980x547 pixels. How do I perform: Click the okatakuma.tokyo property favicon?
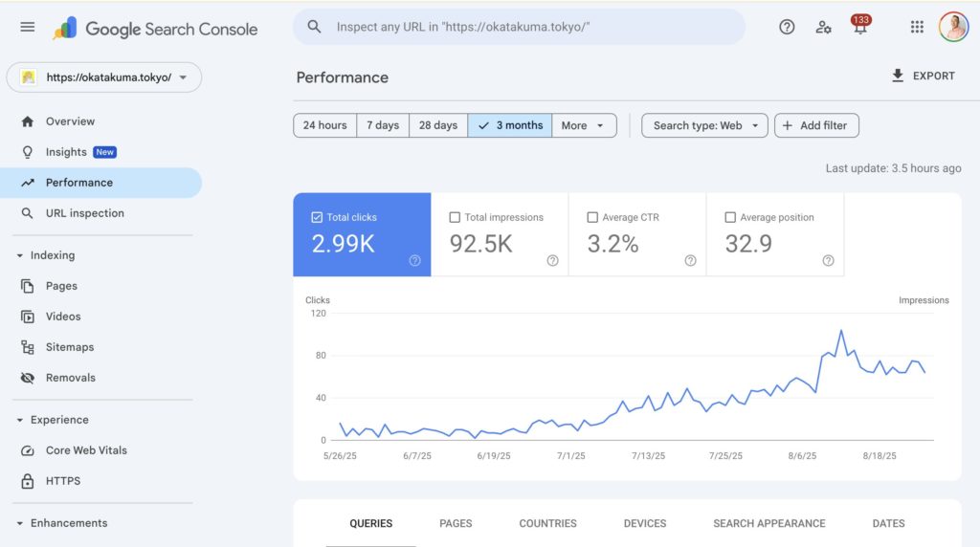(28, 77)
